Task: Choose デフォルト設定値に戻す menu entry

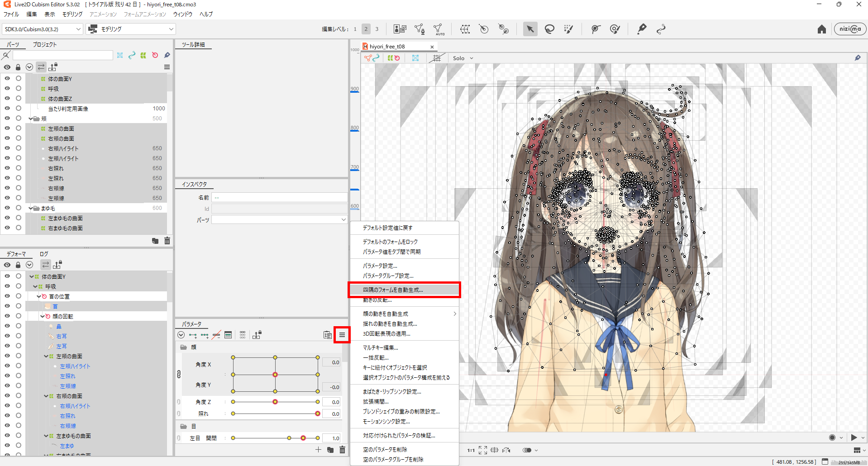Action: pyautogui.click(x=405, y=228)
